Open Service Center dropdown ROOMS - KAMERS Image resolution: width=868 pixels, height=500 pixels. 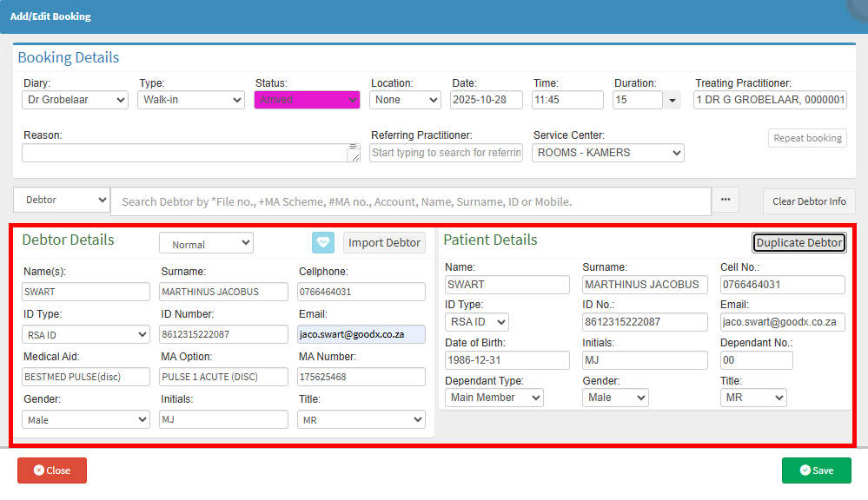point(608,153)
